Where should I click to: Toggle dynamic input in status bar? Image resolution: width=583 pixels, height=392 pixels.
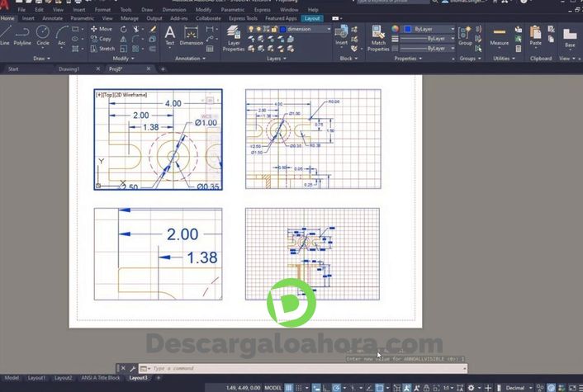click(316, 388)
